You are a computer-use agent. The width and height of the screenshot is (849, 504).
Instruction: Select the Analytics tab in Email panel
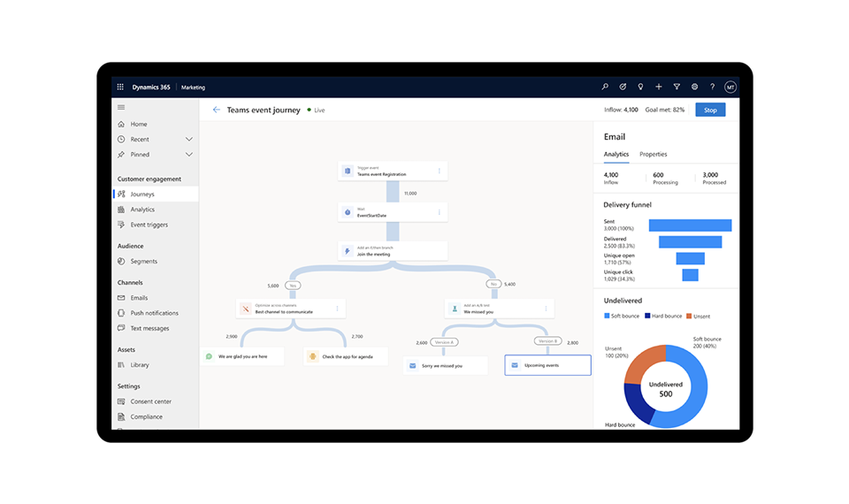coord(616,155)
